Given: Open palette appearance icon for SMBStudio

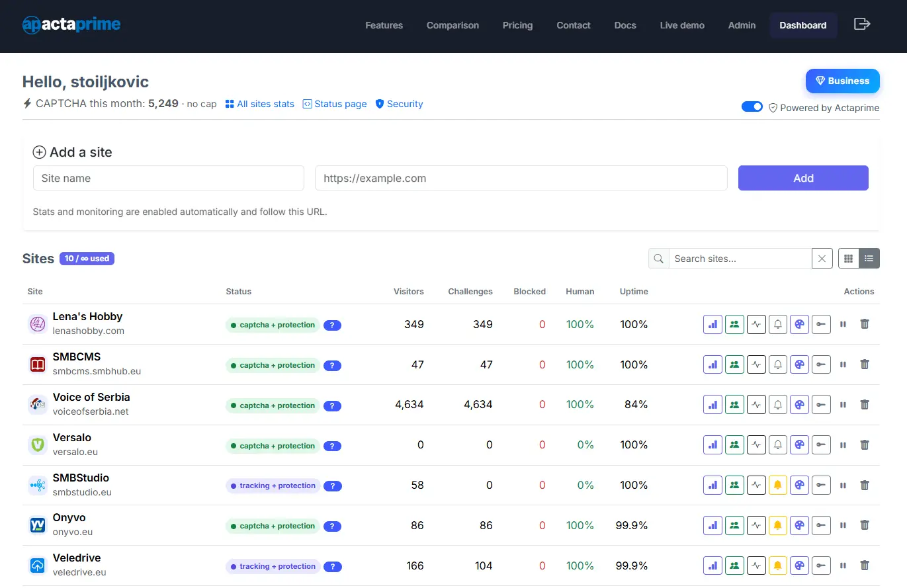Looking at the screenshot, I should tap(799, 485).
